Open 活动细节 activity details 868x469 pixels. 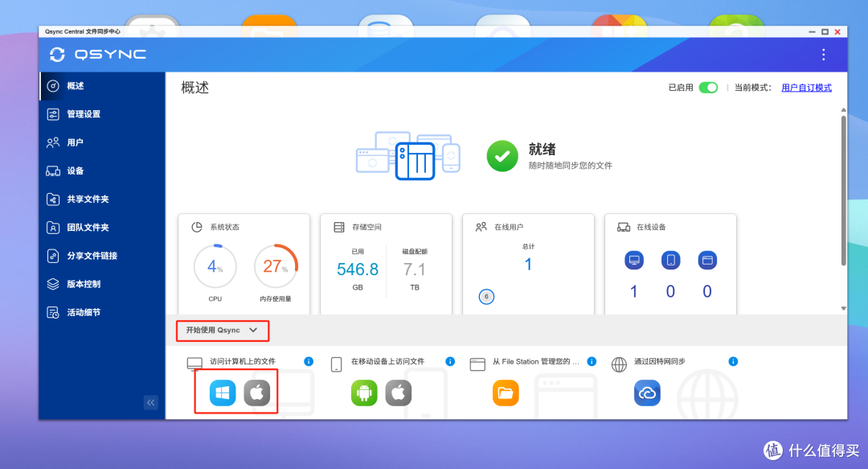pyautogui.click(x=102, y=312)
